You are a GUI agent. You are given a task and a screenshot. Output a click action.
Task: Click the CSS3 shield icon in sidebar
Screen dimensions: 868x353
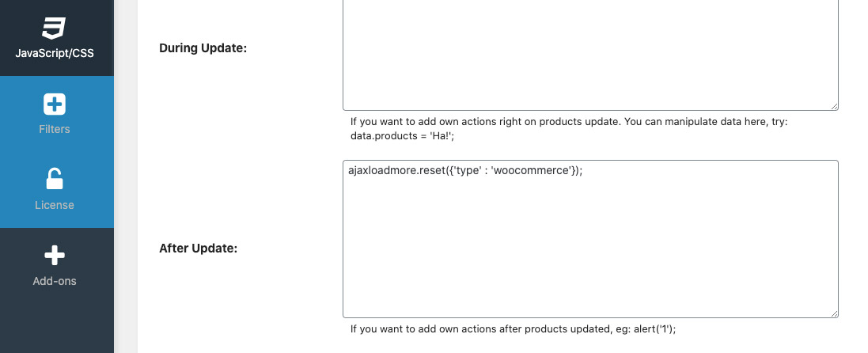(x=54, y=28)
